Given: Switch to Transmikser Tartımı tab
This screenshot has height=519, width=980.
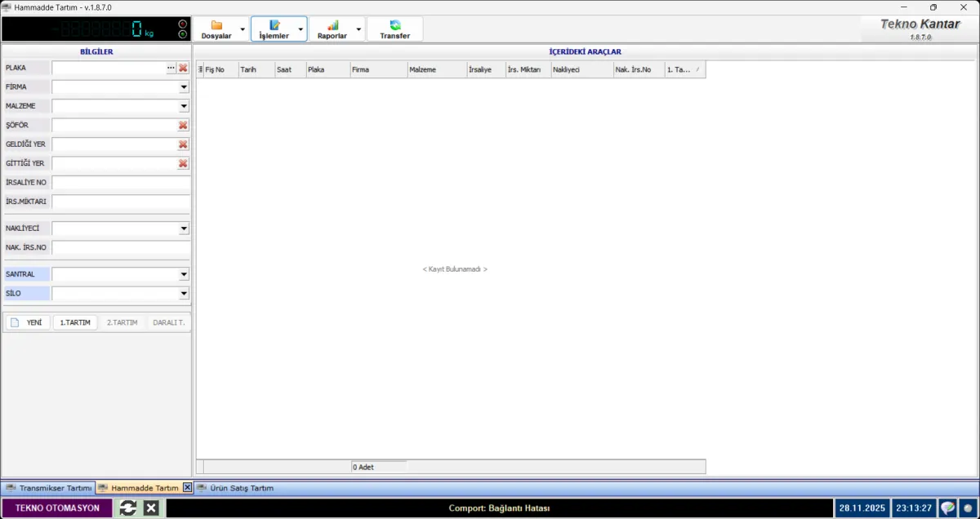Looking at the screenshot, I should [48, 488].
